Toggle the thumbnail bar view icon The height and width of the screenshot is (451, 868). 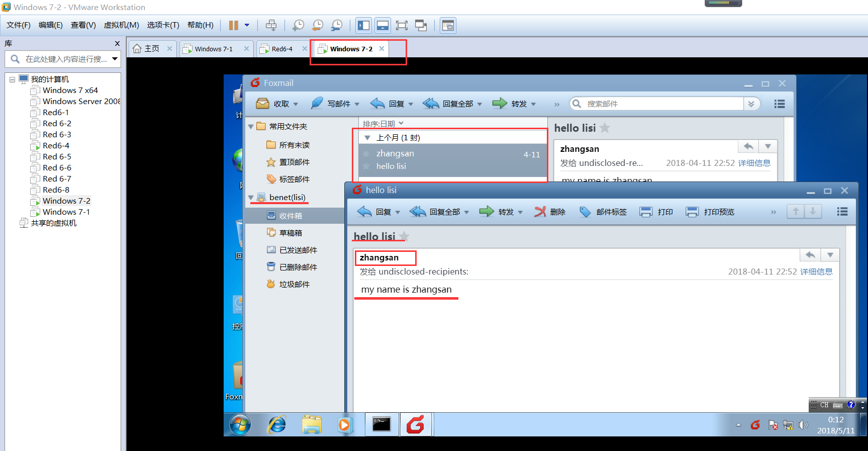click(x=383, y=25)
